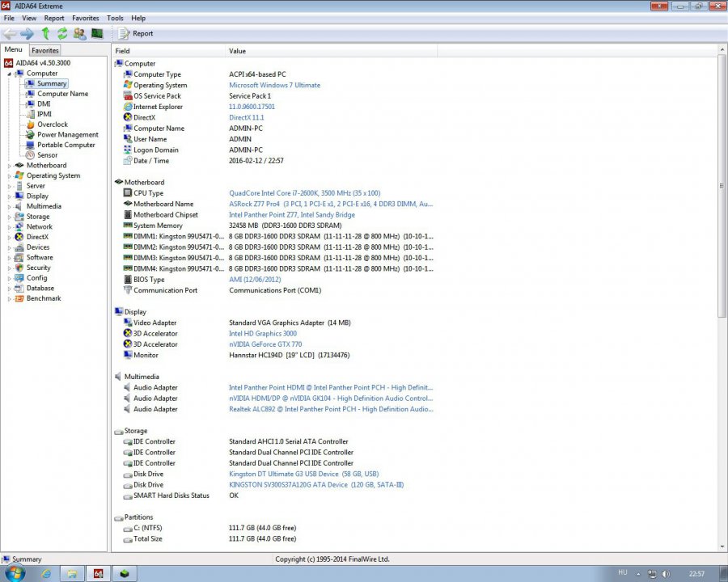
Task: Select Portable Computer in the tree
Action: 66,145
